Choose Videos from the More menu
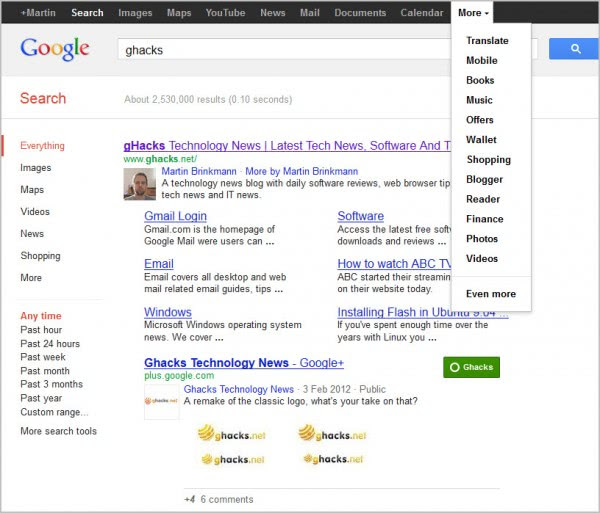The width and height of the screenshot is (600, 513). tap(482, 259)
